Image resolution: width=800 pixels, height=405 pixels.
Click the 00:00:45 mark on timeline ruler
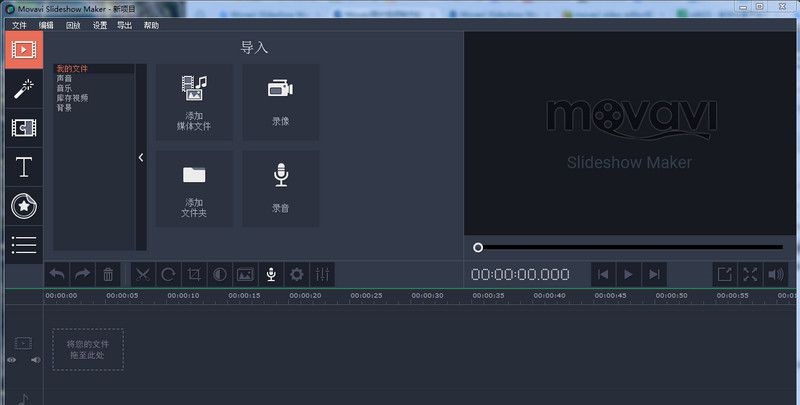[610, 295]
